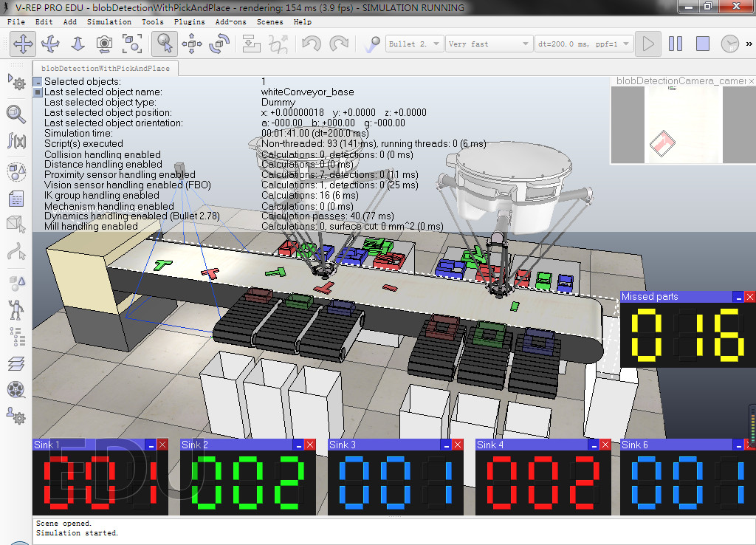Open the video recorder icon
Image resolution: width=756 pixels, height=545 pixels.
coord(16,389)
